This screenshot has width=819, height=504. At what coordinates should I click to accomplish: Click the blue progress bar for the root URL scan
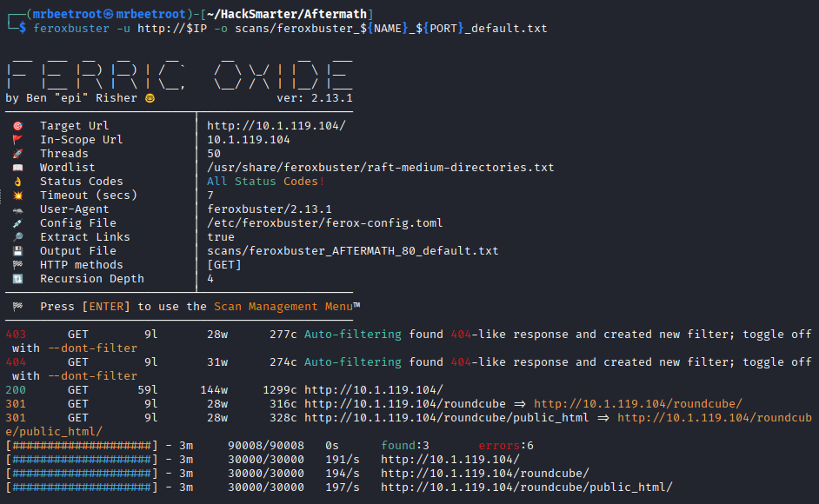tap(82, 460)
